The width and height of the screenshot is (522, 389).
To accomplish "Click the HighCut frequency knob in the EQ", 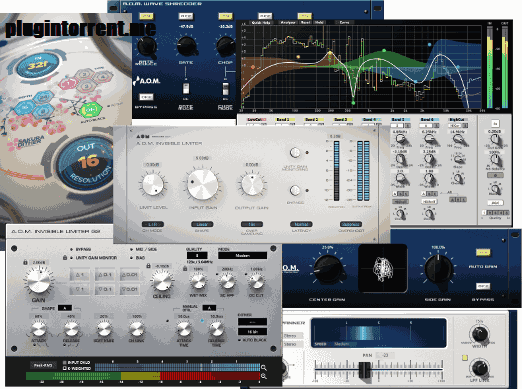I will pos(458,139).
